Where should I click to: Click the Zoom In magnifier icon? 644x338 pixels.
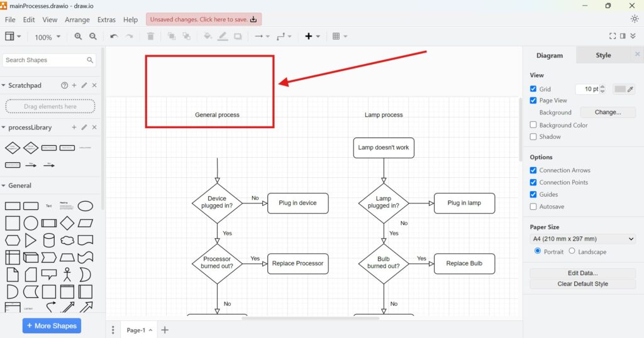[78, 36]
